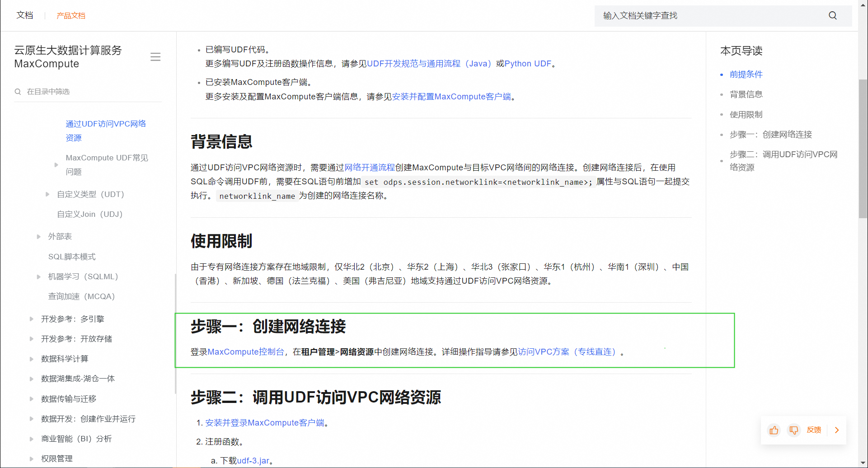
Task: Open the 文档 top menu item
Action: (x=25, y=15)
